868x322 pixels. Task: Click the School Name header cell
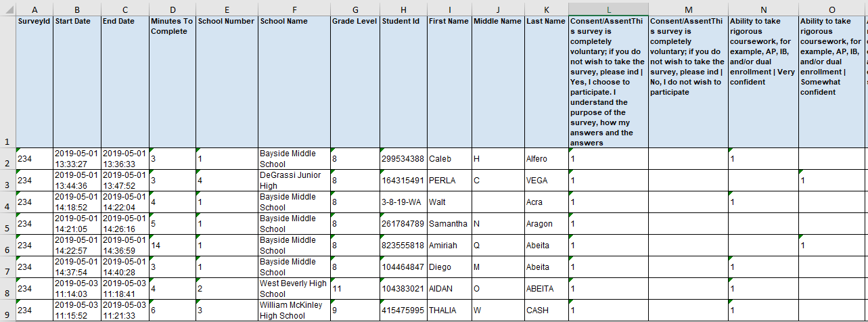click(x=294, y=81)
